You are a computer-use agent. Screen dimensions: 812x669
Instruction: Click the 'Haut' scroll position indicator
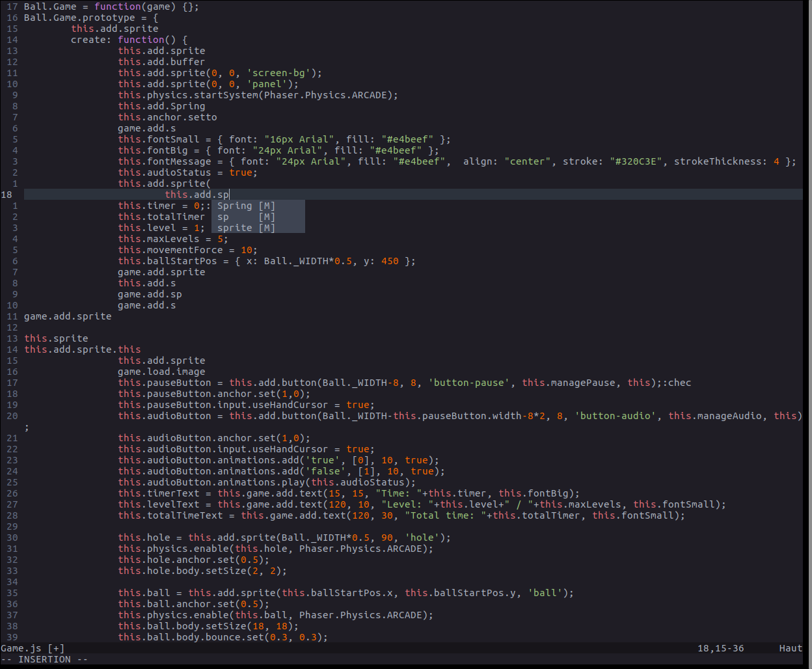point(791,648)
